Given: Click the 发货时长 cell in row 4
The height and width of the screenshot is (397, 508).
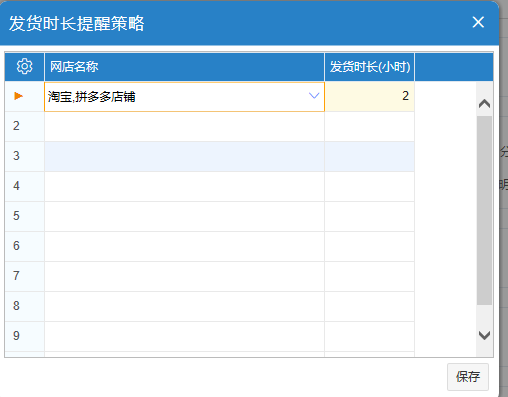Looking at the screenshot, I should click(369, 186).
